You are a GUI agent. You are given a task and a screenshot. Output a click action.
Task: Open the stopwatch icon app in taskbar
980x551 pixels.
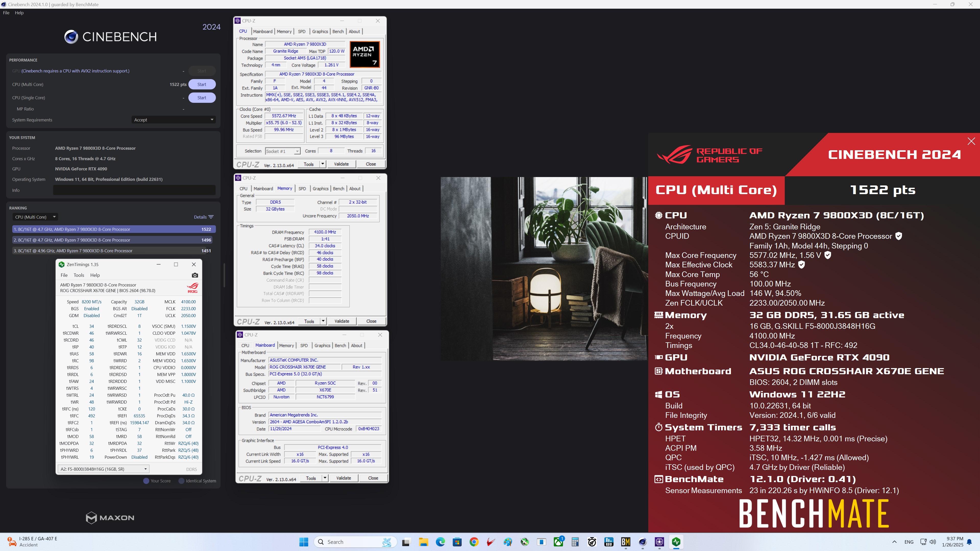click(592, 542)
